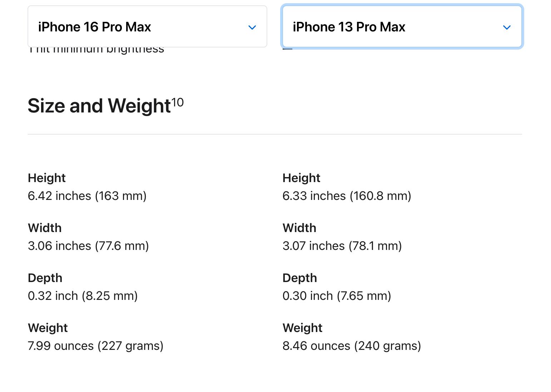Click the left column Depth label
The height and width of the screenshot is (392, 551).
(45, 278)
